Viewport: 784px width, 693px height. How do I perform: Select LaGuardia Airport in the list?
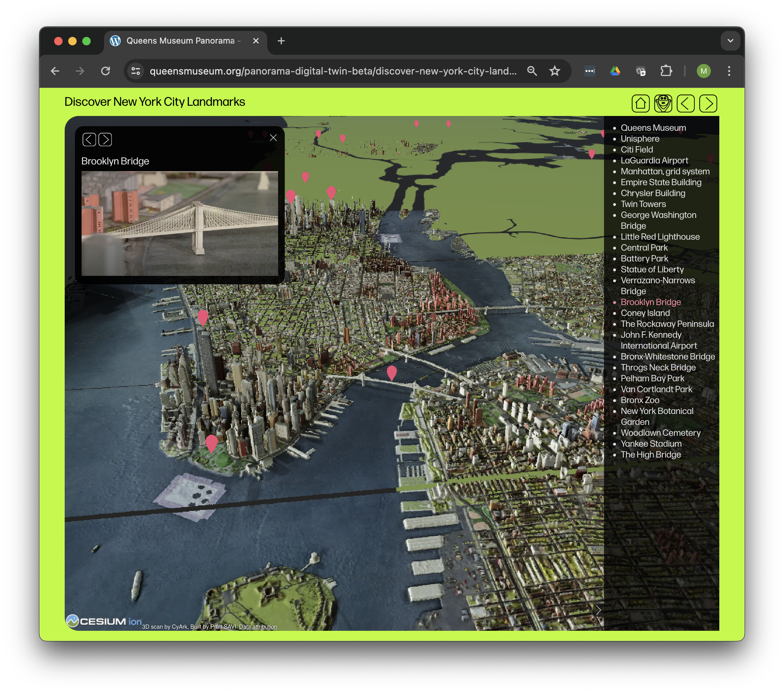[654, 160]
